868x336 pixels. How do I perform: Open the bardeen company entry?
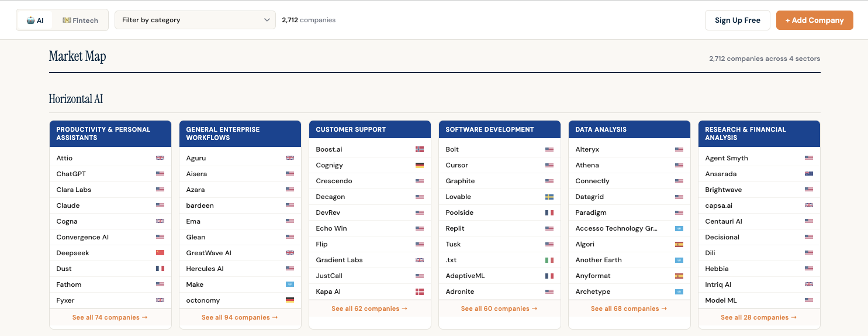[240, 205]
